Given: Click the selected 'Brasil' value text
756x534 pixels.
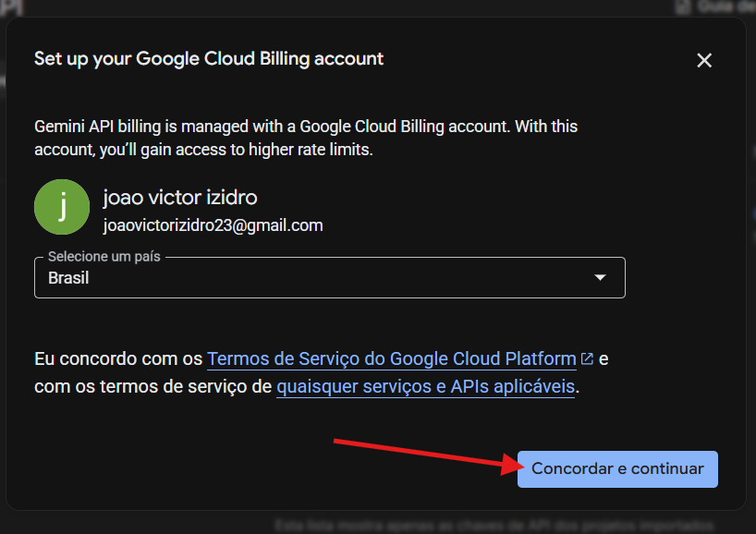Looking at the screenshot, I should (x=68, y=277).
